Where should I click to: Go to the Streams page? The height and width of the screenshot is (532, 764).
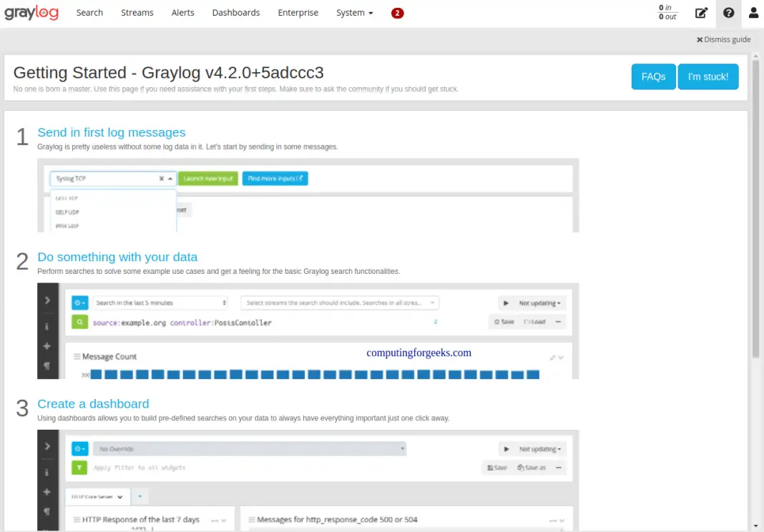point(137,12)
